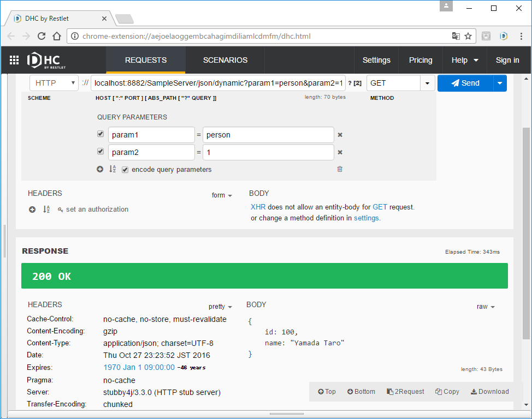Screen dimensions: 532x419
Task: Expand the Send button options arrow
Action: point(500,83)
